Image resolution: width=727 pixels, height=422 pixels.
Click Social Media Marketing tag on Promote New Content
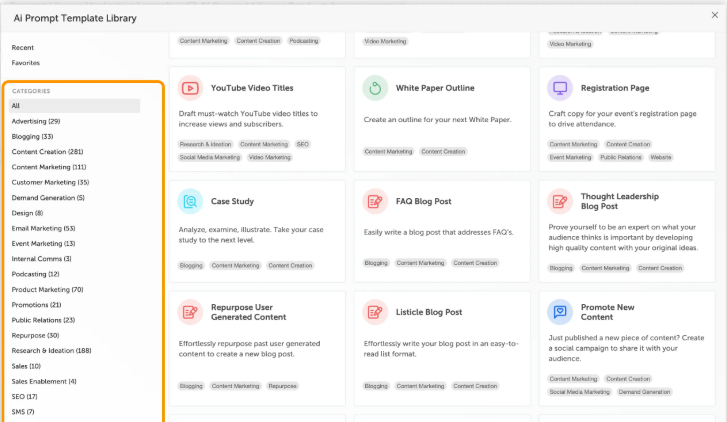[580, 392]
